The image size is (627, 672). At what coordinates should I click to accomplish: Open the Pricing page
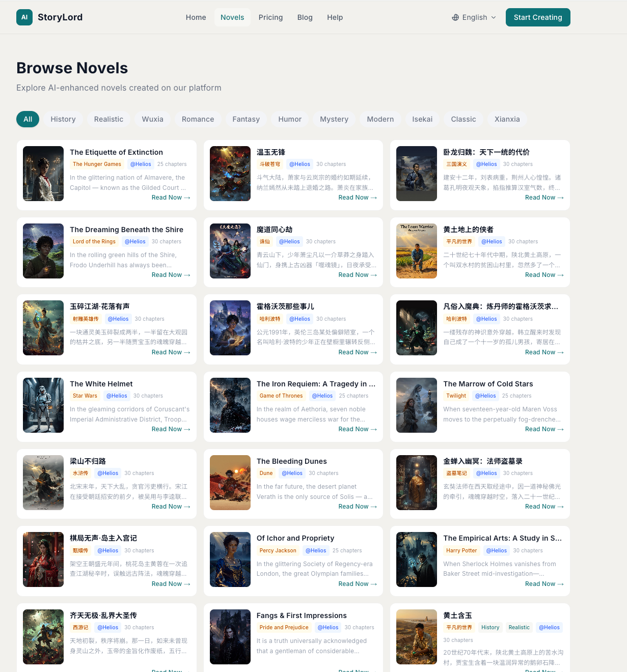click(x=270, y=17)
